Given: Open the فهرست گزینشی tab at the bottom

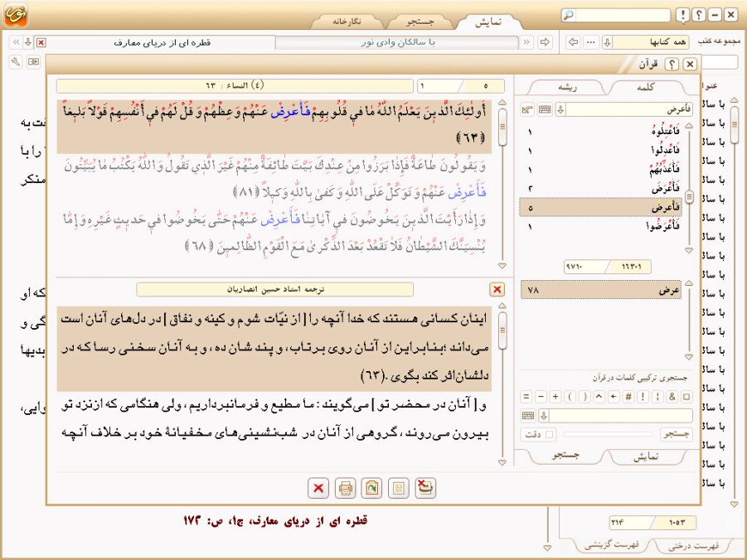Looking at the screenshot, I should tap(611, 544).
